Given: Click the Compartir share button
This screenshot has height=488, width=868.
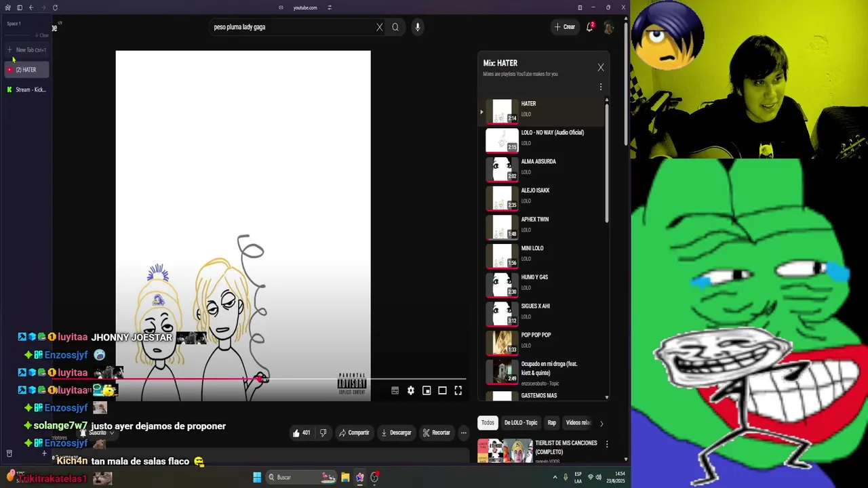Looking at the screenshot, I should pos(354,432).
